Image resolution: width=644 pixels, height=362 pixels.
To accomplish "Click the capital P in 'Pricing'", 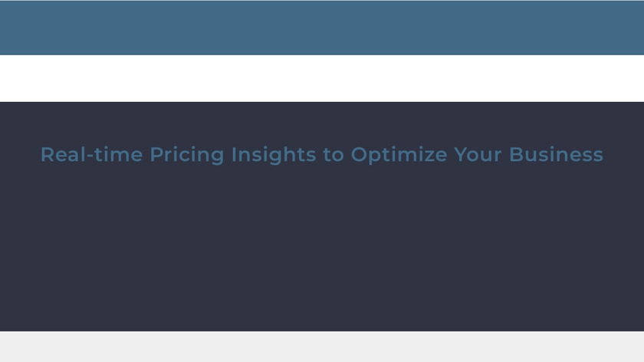I will tap(156, 154).
